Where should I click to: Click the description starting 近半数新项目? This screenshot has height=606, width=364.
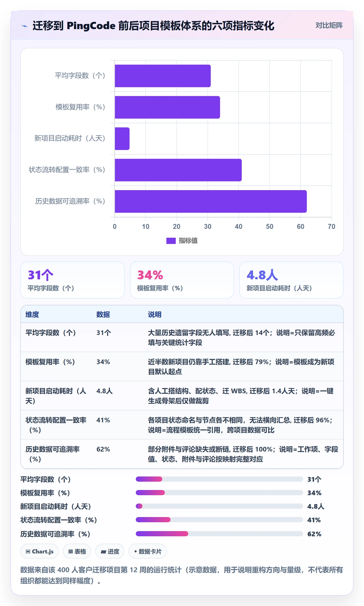click(x=241, y=367)
